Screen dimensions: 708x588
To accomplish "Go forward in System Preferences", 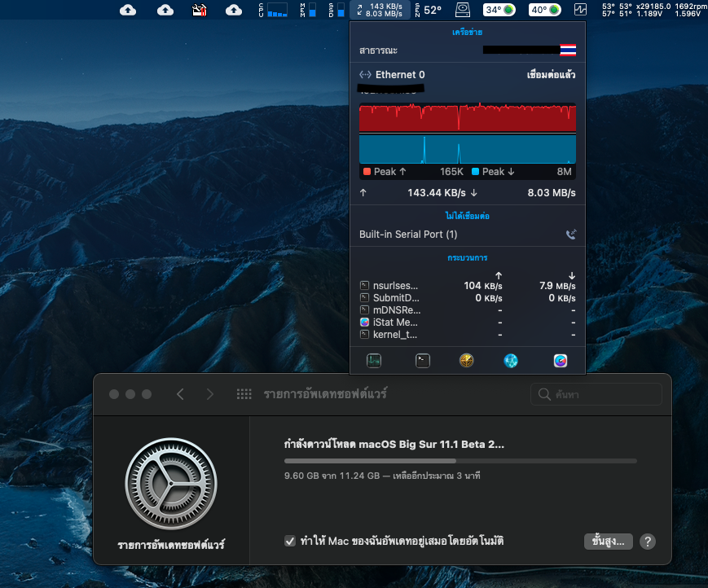I will coord(210,394).
